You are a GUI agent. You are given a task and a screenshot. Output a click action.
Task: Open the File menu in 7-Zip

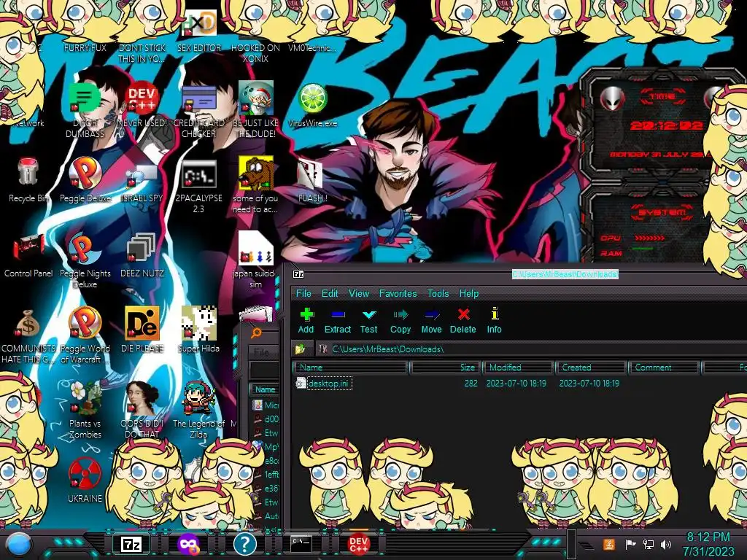pyautogui.click(x=303, y=293)
